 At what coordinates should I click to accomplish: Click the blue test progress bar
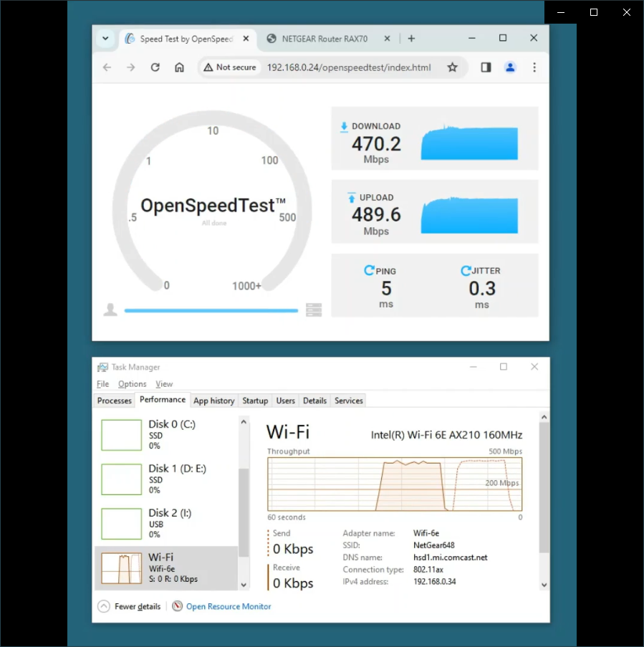coord(211,311)
